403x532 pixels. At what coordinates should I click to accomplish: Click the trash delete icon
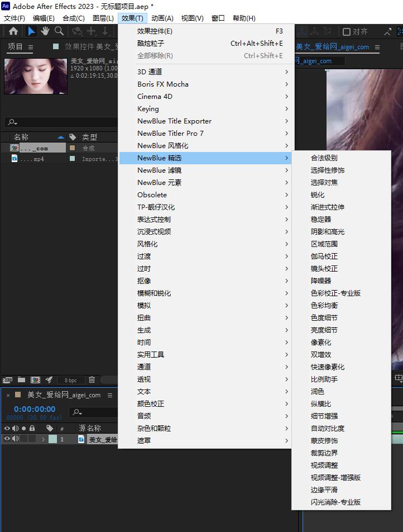click(x=92, y=379)
